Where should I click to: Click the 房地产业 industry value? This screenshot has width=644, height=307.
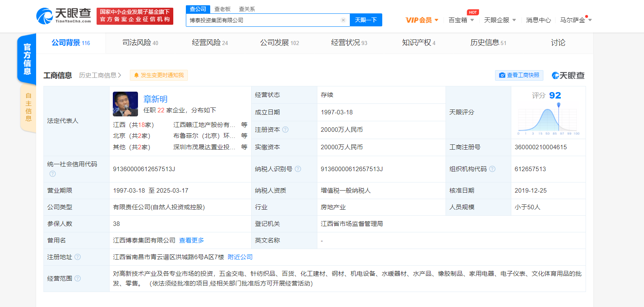pos(333,207)
